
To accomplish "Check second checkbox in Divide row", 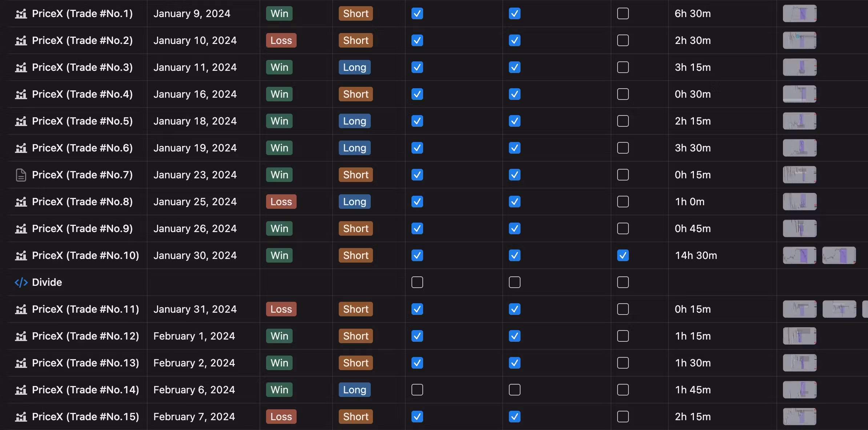I will [x=514, y=283].
